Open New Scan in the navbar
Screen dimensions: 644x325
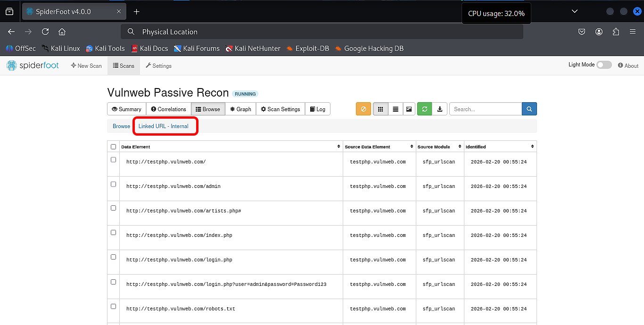click(x=86, y=66)
